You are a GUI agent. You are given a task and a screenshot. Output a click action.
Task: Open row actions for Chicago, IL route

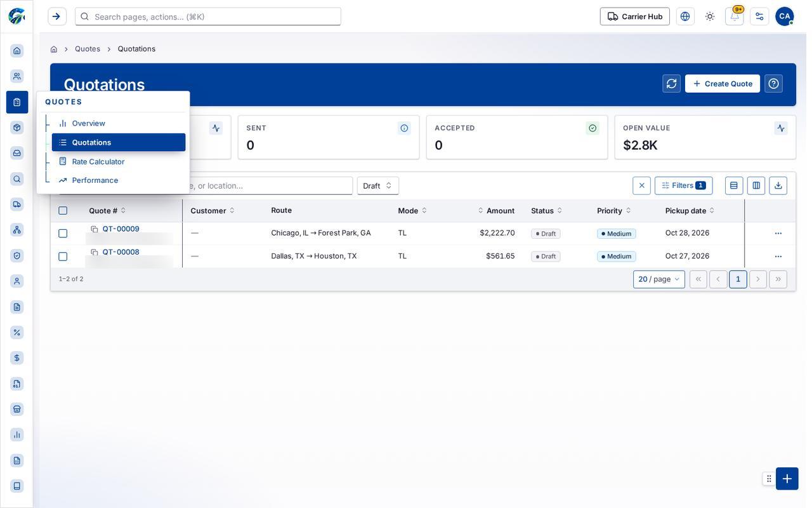click(778, 234)
